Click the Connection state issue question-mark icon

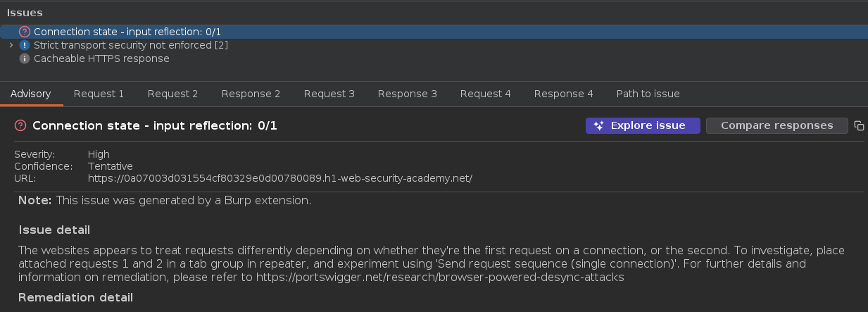coord(25,32)
